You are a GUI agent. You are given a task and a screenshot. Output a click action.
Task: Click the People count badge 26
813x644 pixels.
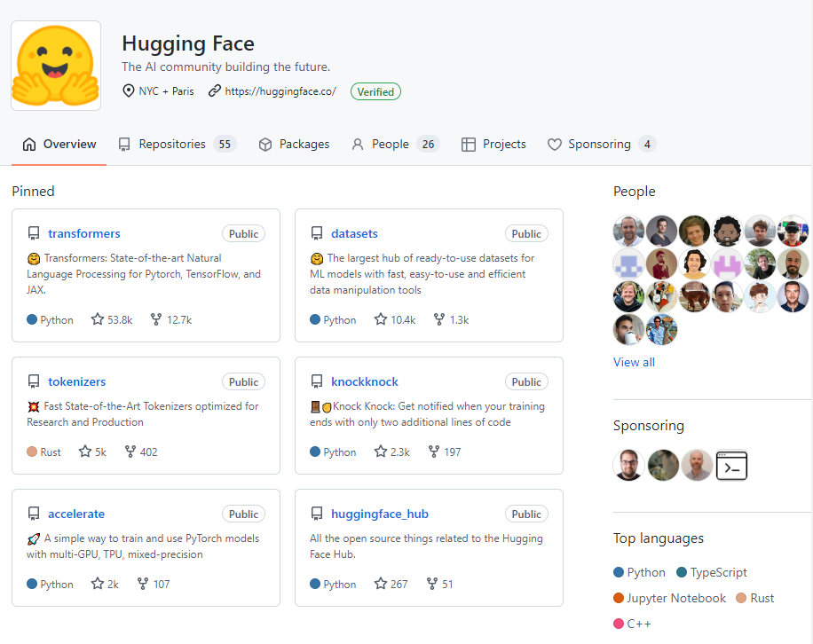[x=429, y=144]
